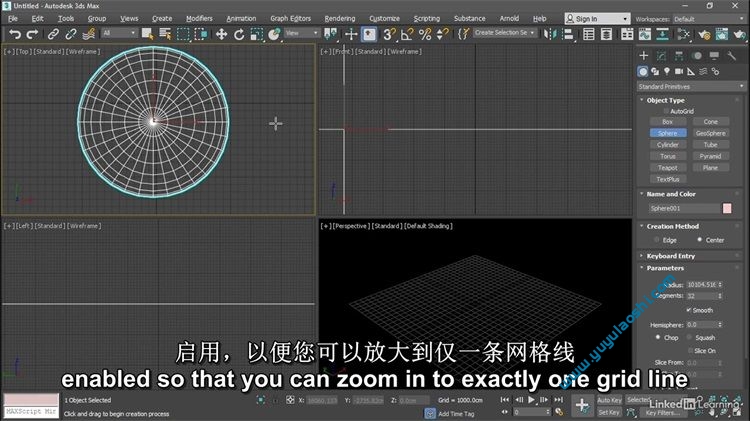Open the Create Selection Set dropdown
The height and width of the screenshot is (421, 750).
pos(505,33)
